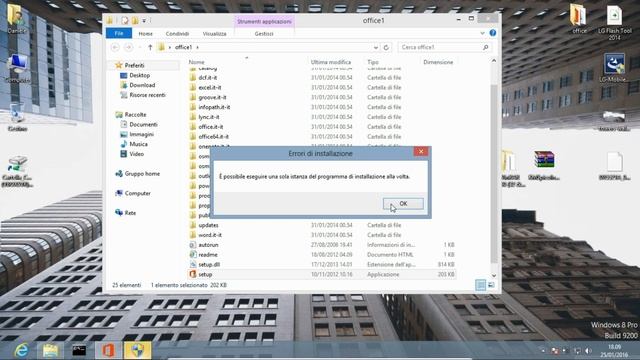Open the address bar history dropdown
640x360 pixels.
pos(376,47)
